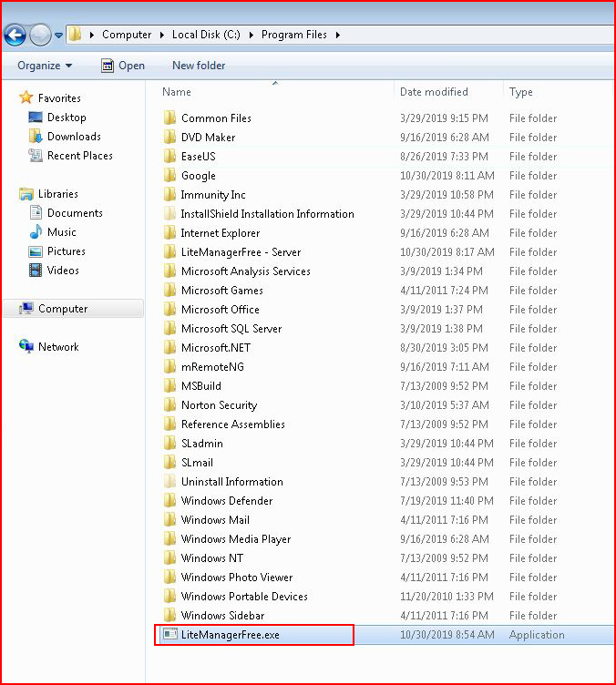Click the greyed Forward navigation button
This screenshot has width=616, height=685.
pyautogui.click(x=40, y=35)
